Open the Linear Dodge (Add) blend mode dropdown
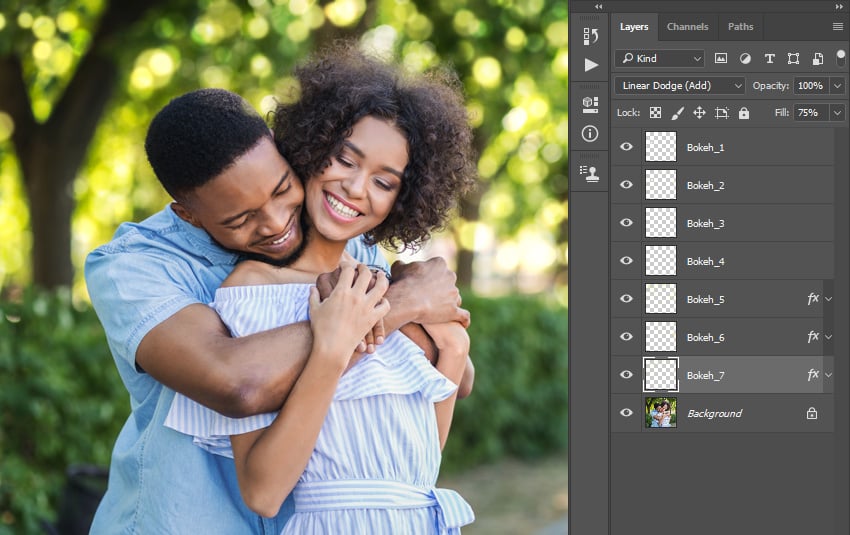This screenshot has width=850, height=535. (x=679, y=86)
